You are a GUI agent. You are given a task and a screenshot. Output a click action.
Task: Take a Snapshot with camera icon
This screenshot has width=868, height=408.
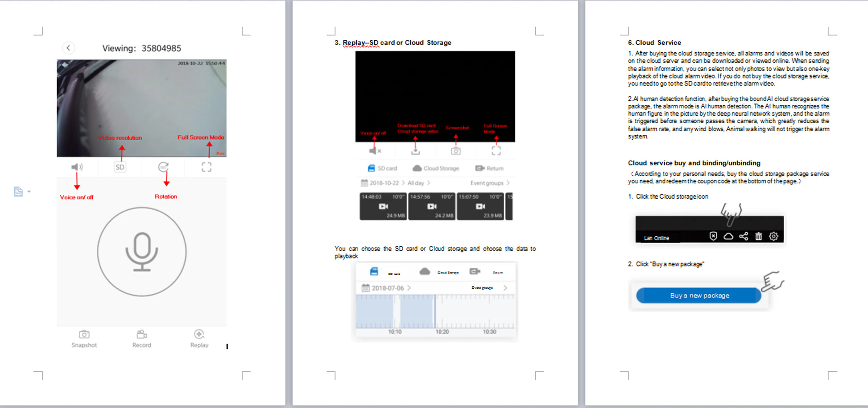[84, 338]
